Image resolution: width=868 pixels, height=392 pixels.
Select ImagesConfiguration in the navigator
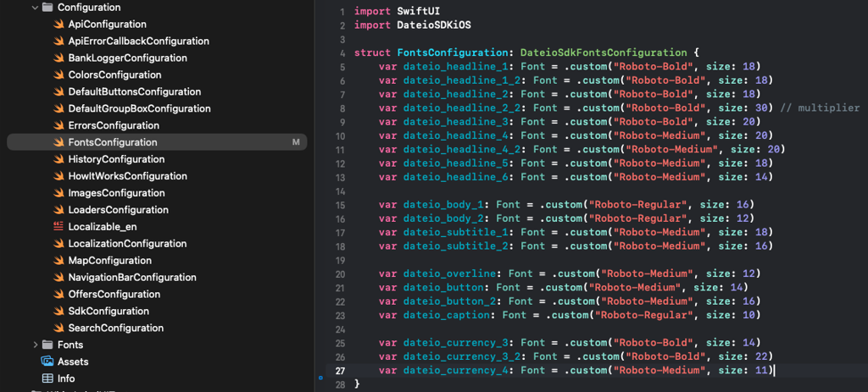(116, 193)
